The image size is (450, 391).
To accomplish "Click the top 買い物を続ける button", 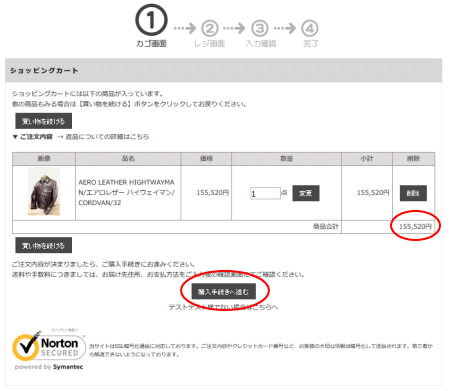I will click(44, 121).
